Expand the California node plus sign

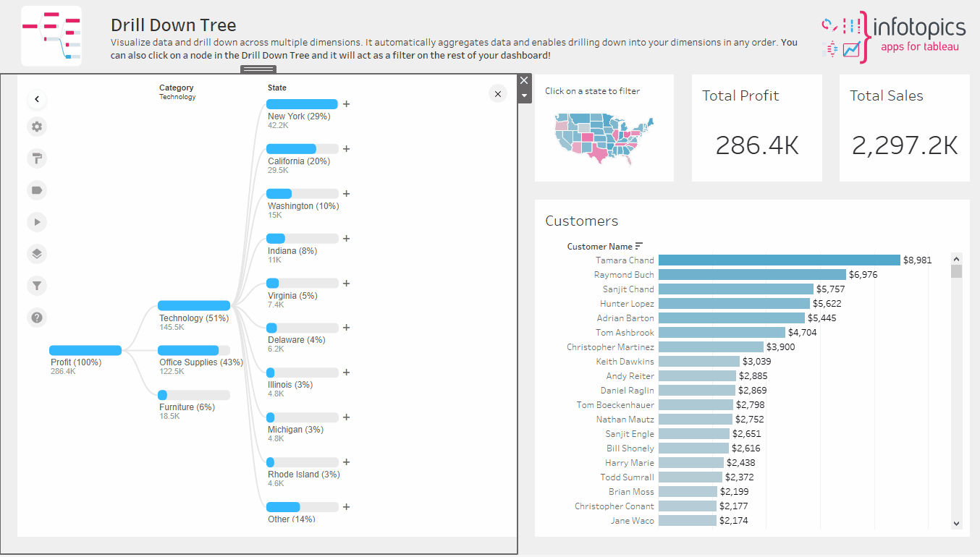pyautogui.click(x=347, y=149)
